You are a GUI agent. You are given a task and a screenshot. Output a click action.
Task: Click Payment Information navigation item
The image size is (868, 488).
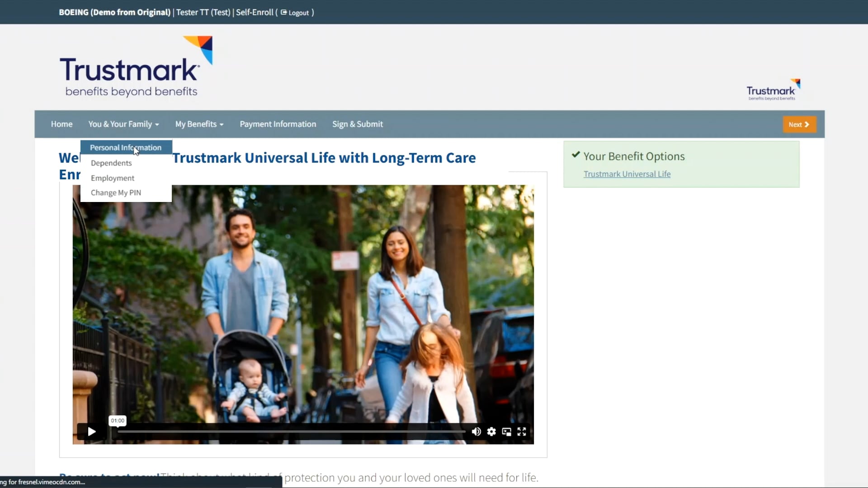tap(278, 123)
